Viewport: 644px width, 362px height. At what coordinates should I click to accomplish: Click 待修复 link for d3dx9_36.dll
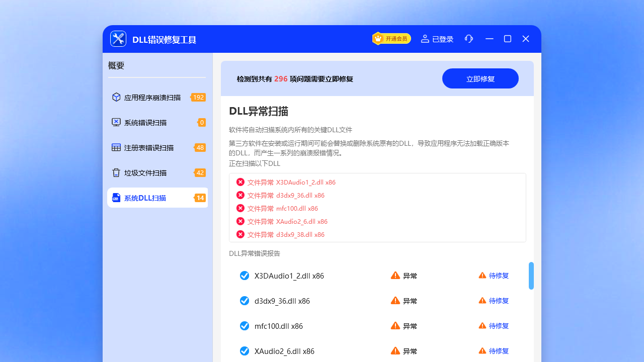point(499,301)
